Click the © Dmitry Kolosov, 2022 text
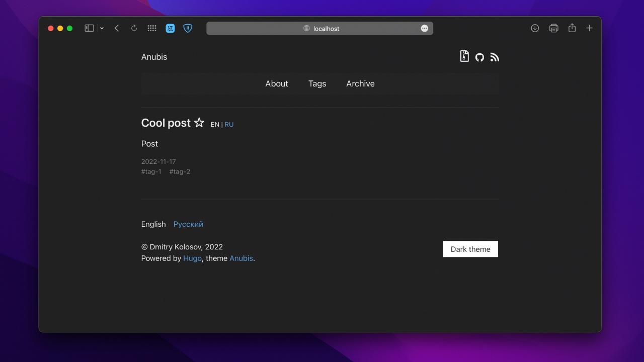644x362 pixels. (x=182, y=247)
